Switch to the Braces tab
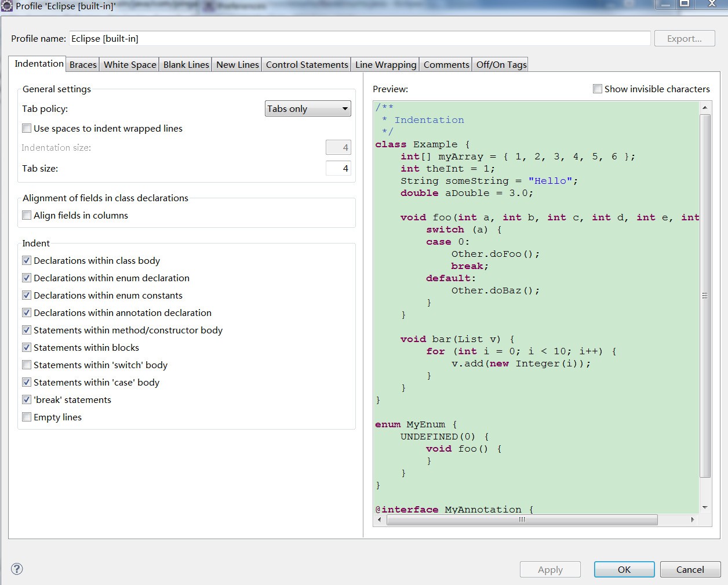 click(x=83, y=64)
